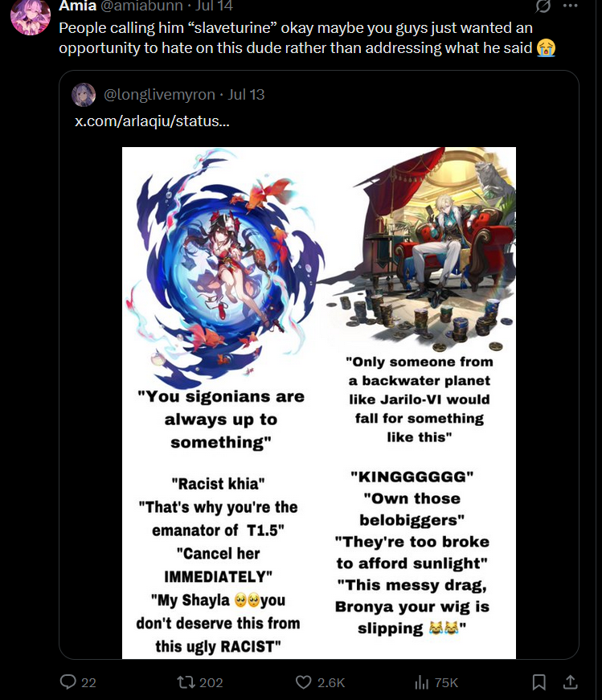Bookmark this tweet

539,682
